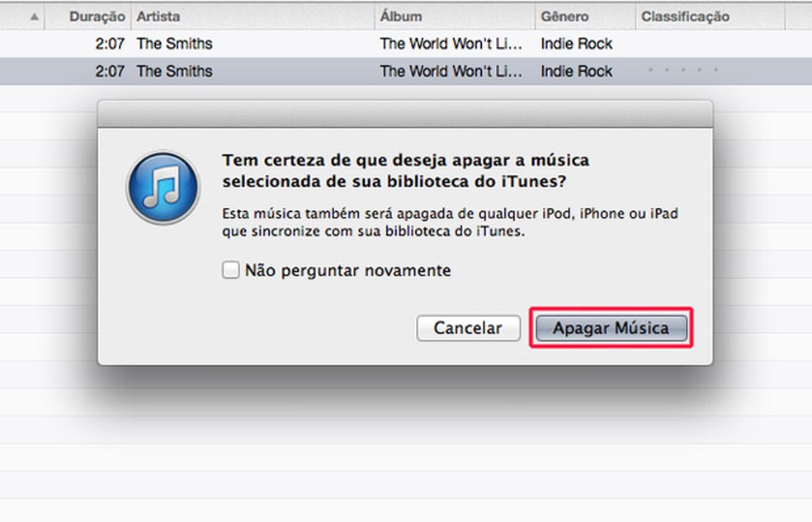812x522 pixels.
Task: Select the first The Smiths song row
Action: coord(406,44)
